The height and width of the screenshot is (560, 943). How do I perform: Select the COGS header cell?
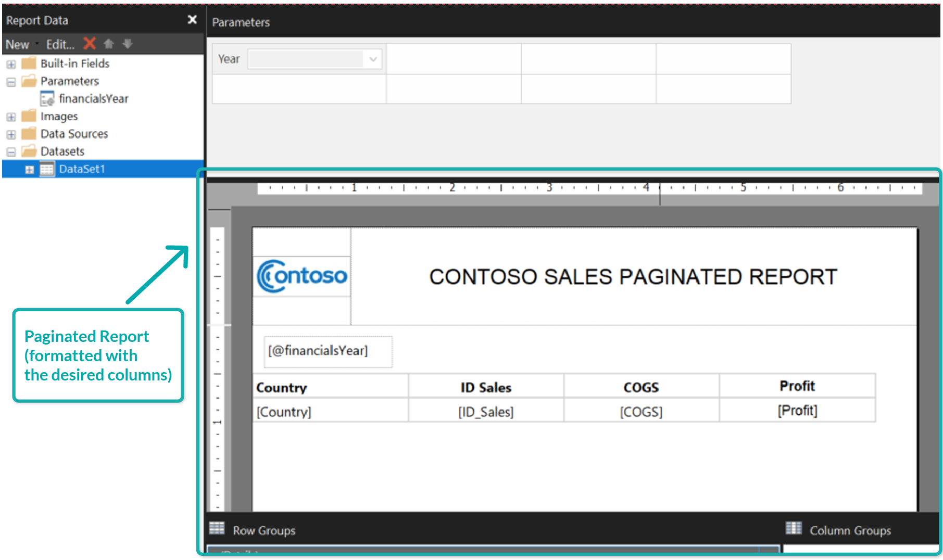click(x=642, y=387)
